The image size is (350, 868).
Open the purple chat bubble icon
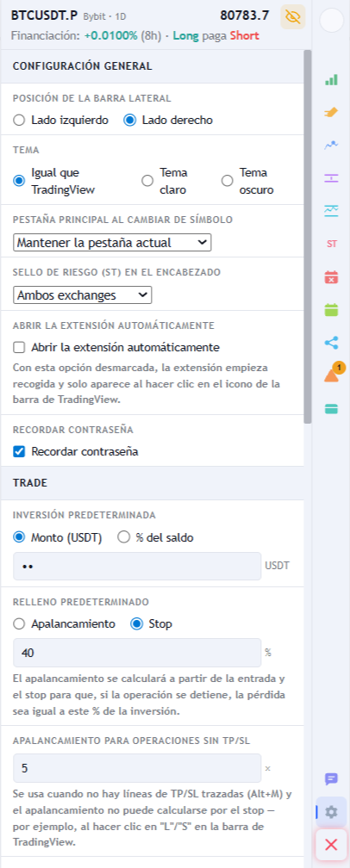pos(331,778)
